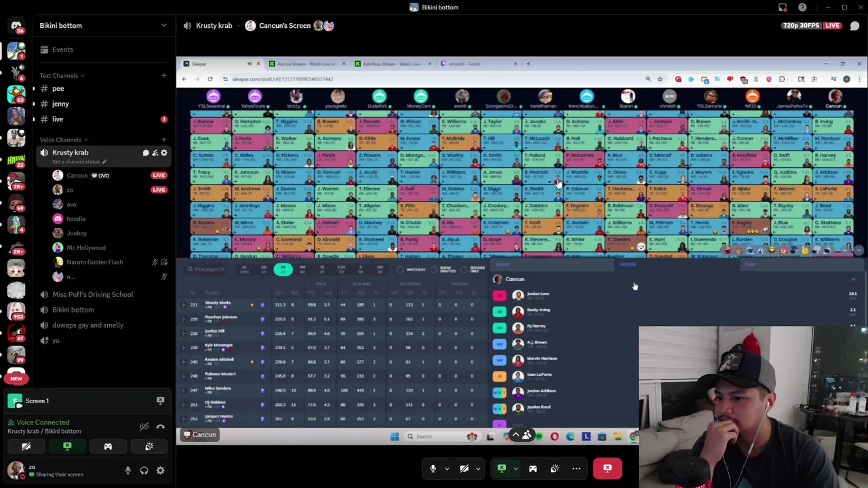Select user Cancun in voice list
Image resolution: width=868 pixels, height=488 pixels.
point(77,176)
